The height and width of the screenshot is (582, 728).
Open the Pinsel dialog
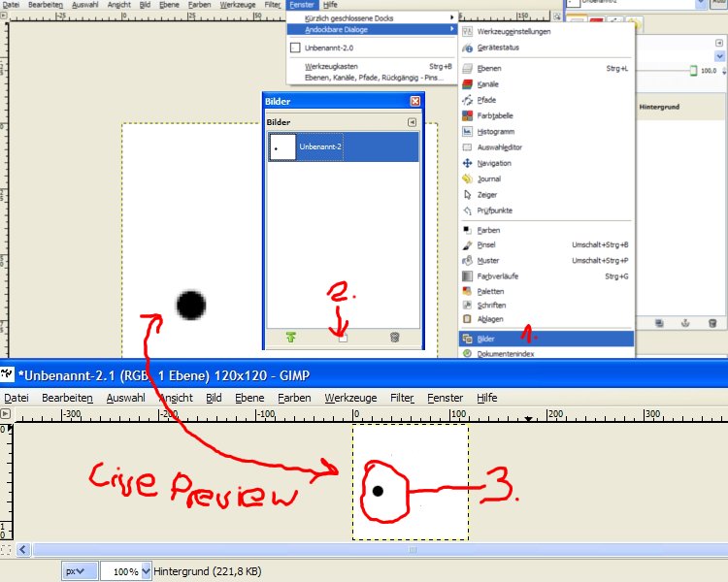(546, 244)
